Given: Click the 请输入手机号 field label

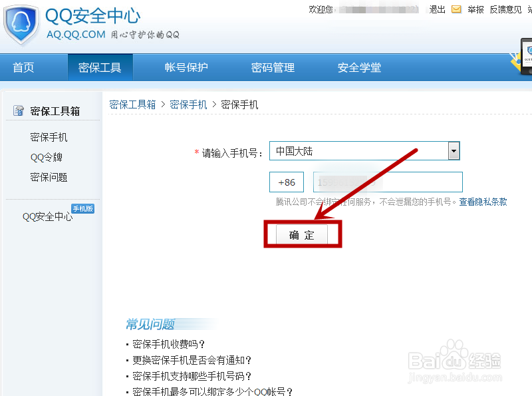Looking at the screenshot, I should (x=232, y=153).
